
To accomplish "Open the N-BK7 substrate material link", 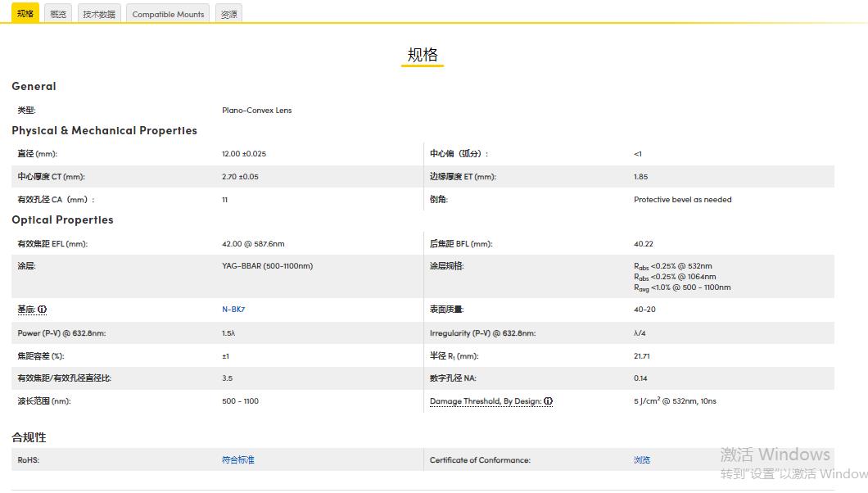I will click(x=232, y=309).
